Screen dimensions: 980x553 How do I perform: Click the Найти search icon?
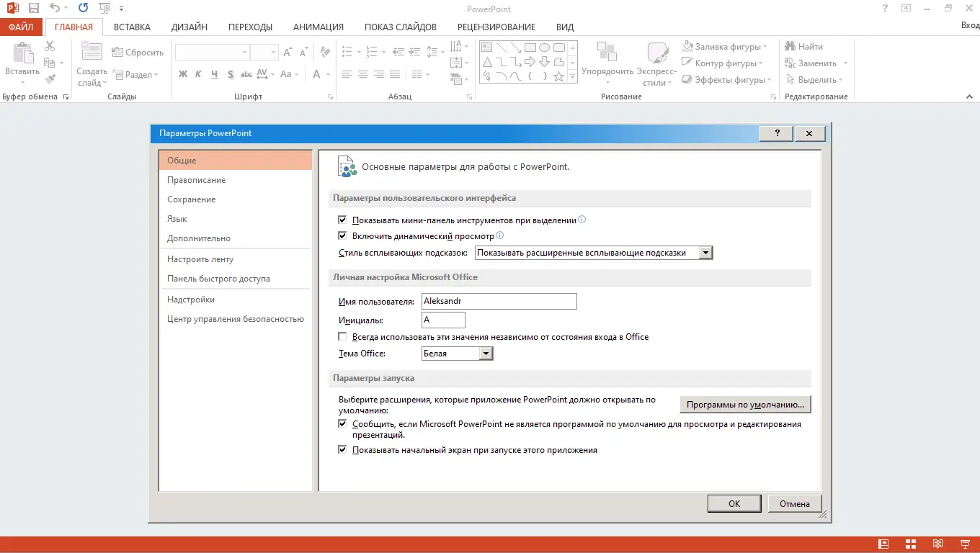pos(790,47)
